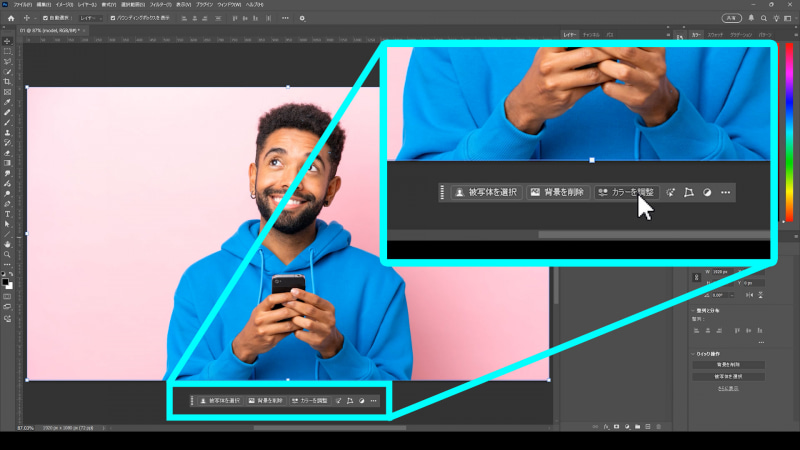The width and height of the screenshot is (800, 450).
Task: Click the hue spectrum slider in Color panel
Action: pyautogui.click(x=789, y=133)
